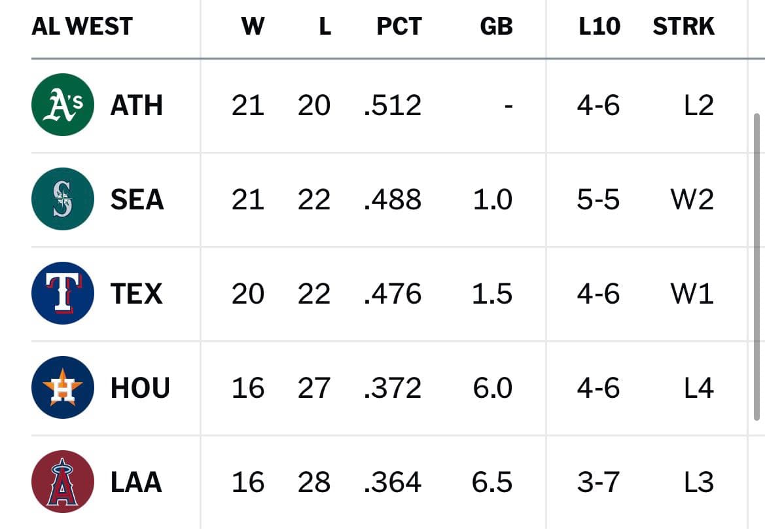Click the AL WEST division heading
The width and height of the screenshot is (765, 532).
coord(82,26)
